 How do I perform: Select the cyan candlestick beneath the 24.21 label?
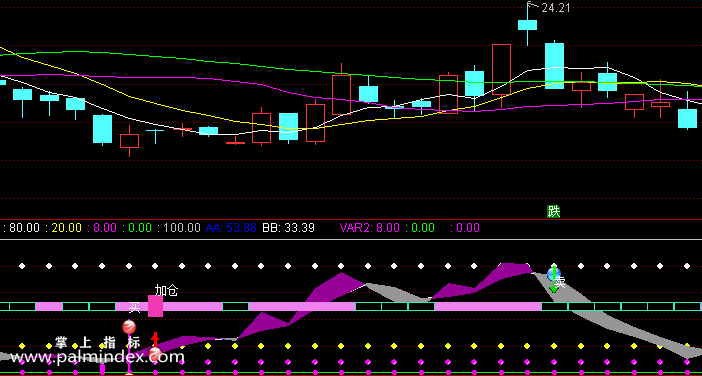coord(527,25)
